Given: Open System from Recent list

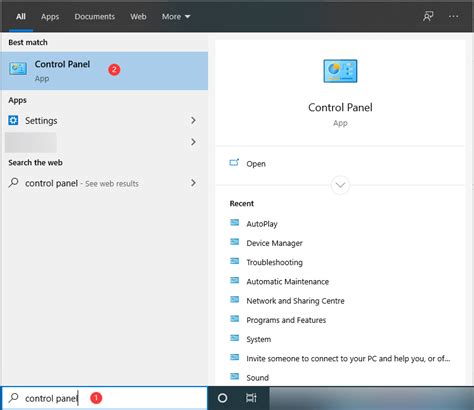Looking at the screenshot, I should click(x=259, y=339).
